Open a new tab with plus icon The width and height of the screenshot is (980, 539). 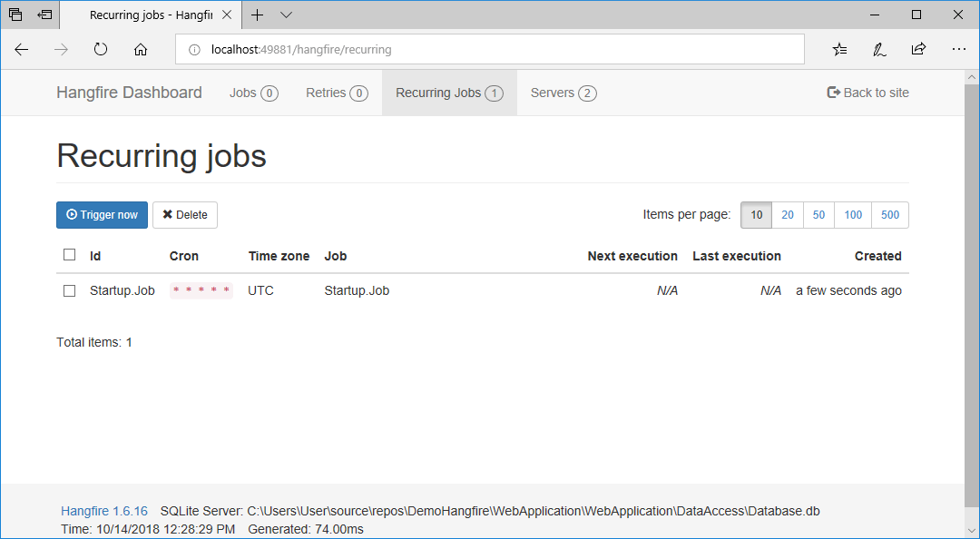257,15
